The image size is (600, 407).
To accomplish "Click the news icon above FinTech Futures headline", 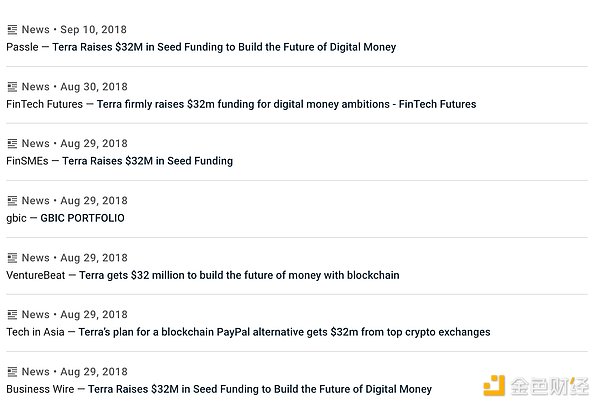I will 12,87.
